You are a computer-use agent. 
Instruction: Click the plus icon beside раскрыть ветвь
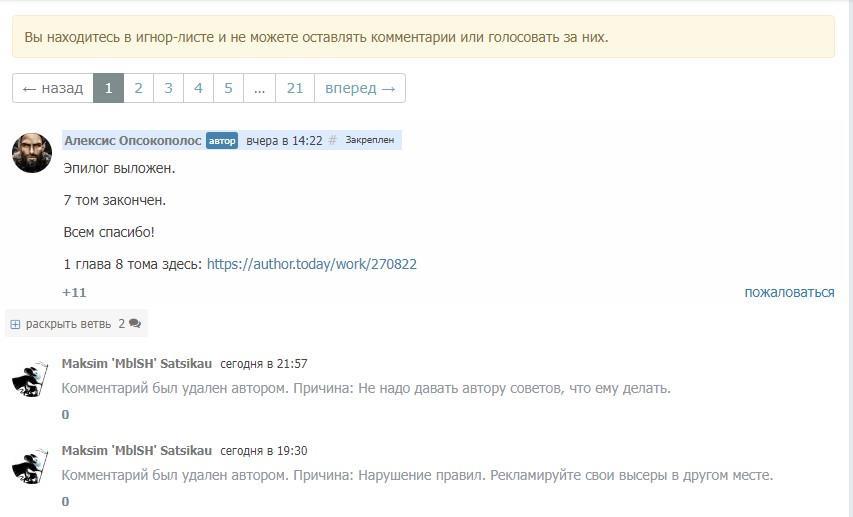(x=15, y=324)
